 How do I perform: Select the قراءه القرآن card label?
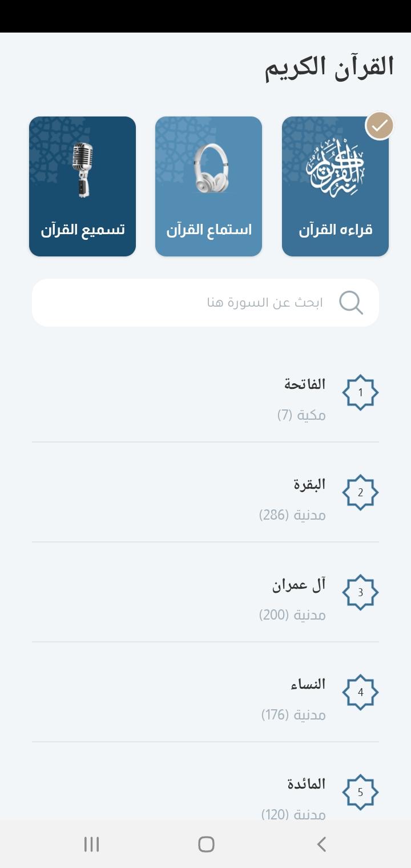(x=336, y=230)
